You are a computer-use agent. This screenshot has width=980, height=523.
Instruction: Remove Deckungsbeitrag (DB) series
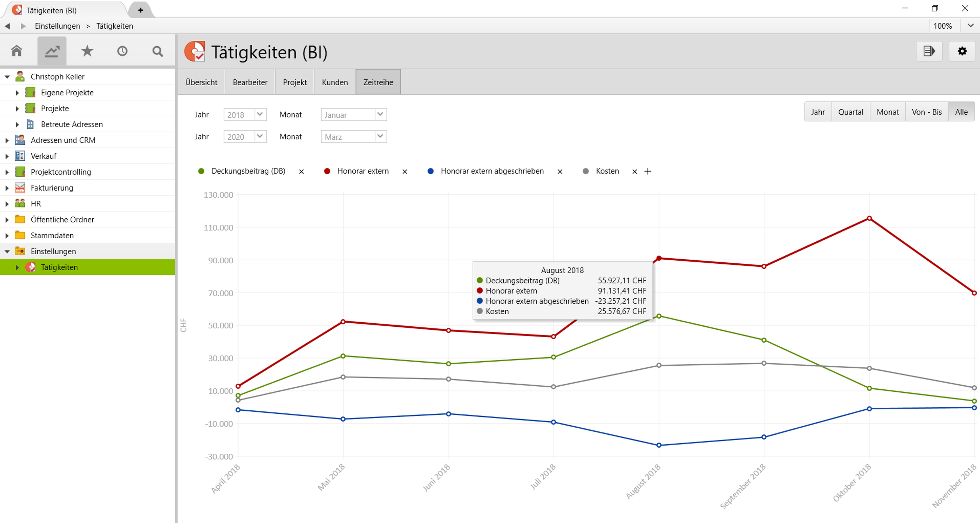tap(301, 172)
